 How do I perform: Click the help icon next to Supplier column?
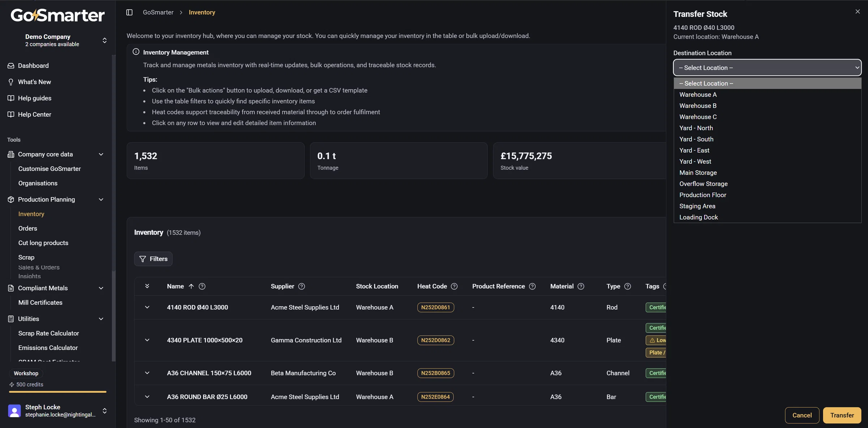point(302,286)
